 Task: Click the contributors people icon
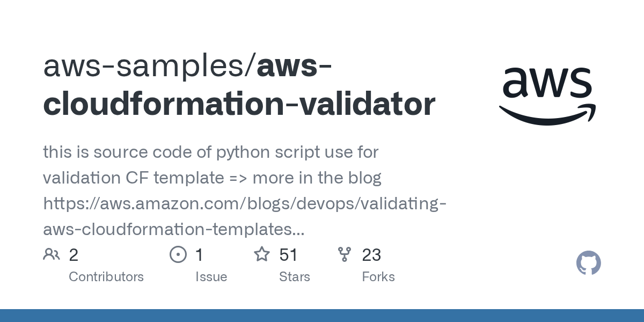tap(52, 254)
